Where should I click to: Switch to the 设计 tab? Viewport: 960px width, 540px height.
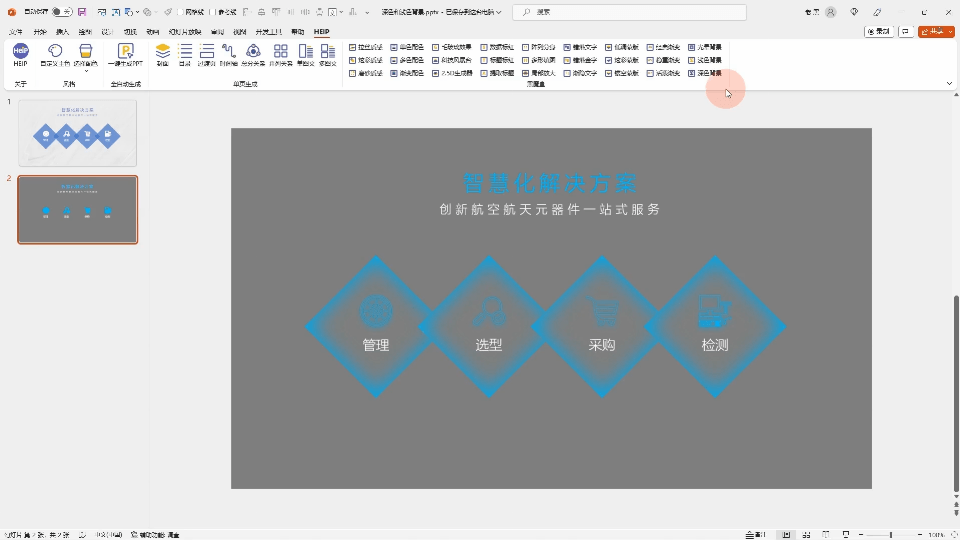(x=108, y=32)
